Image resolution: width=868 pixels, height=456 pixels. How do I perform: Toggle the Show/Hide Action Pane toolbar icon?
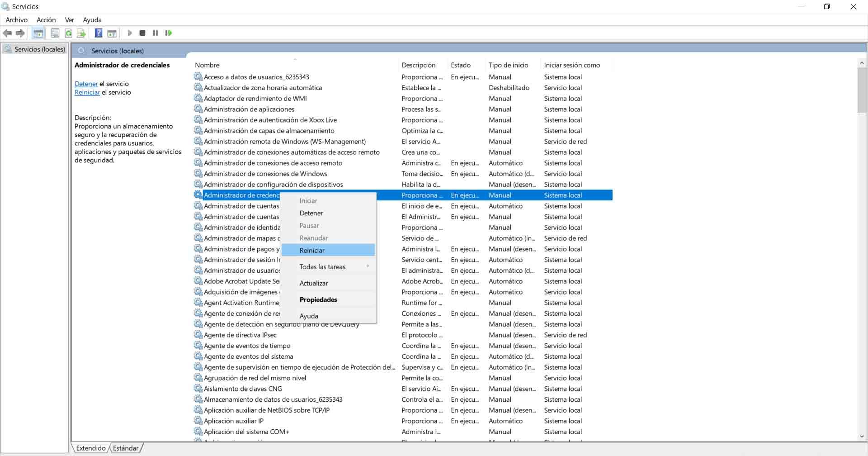click(x=112, y=33)
